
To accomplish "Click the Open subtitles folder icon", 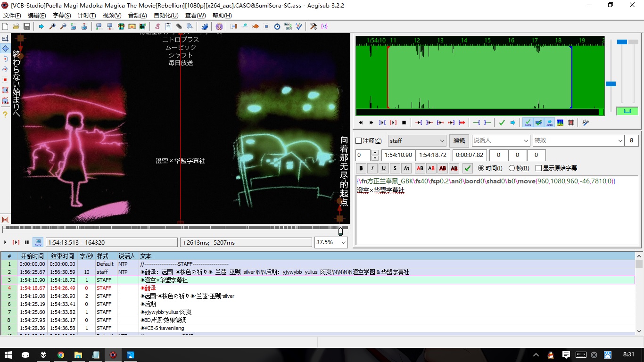I will (x=16, y=26).
